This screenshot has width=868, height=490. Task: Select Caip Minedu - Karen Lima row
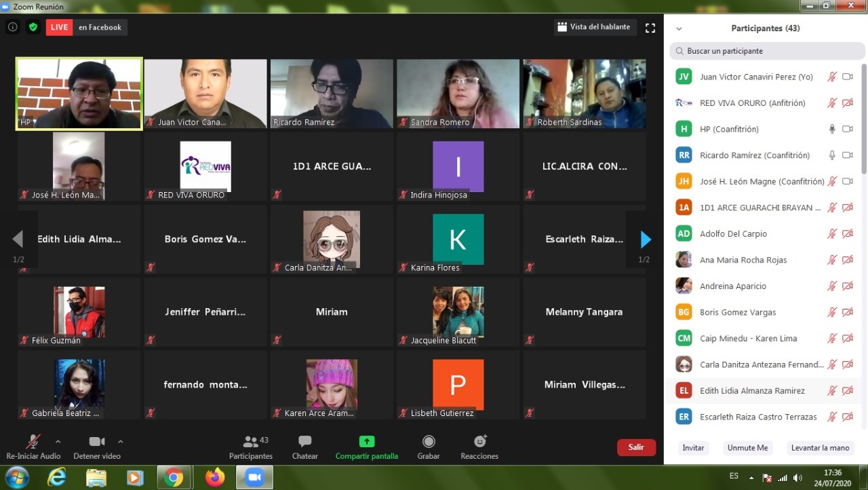coord(764,338)
